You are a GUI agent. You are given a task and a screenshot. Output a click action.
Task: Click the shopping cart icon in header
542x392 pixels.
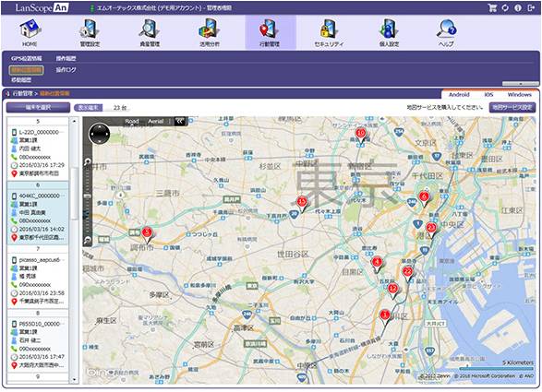pos(492,8)
